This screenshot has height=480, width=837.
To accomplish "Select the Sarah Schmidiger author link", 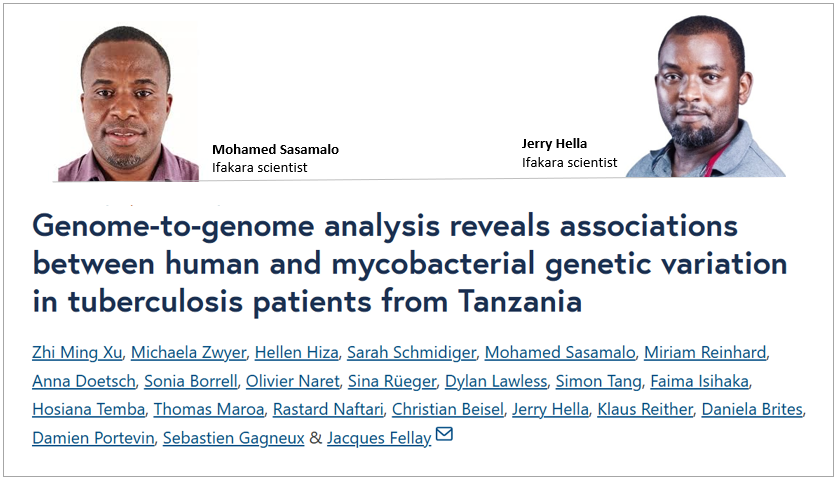I will click(411, 352).
